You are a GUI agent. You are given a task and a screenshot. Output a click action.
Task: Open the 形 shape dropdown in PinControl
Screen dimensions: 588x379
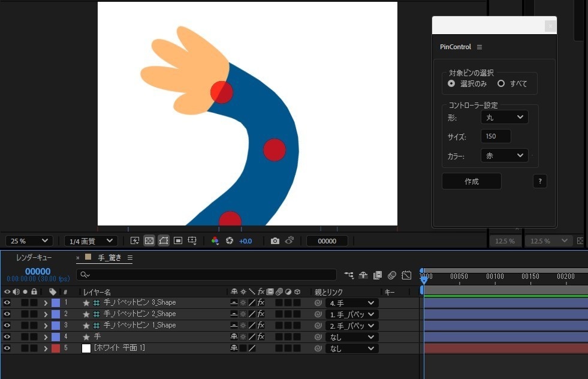[x=504, y=117]
